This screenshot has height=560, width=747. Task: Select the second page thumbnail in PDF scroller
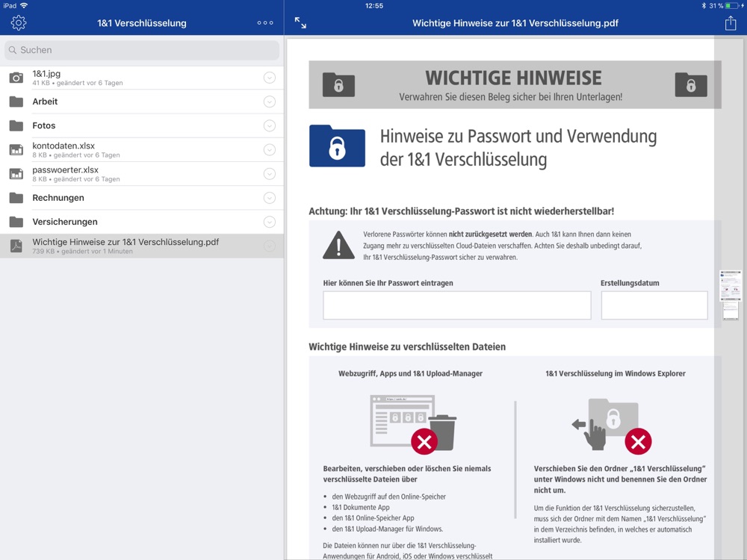731,311
